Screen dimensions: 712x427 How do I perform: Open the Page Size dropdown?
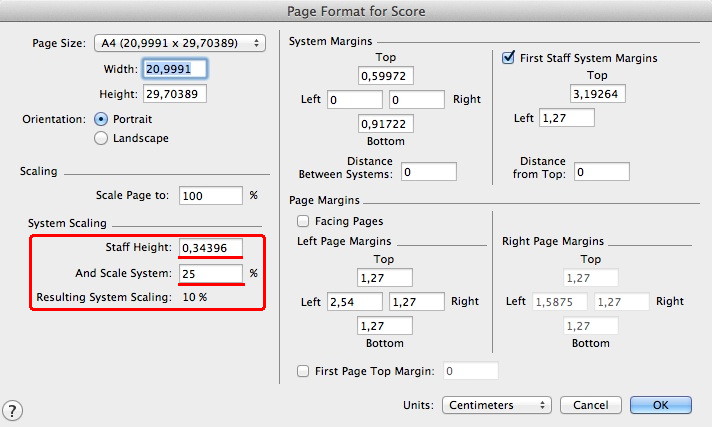(x=179, y=43)
